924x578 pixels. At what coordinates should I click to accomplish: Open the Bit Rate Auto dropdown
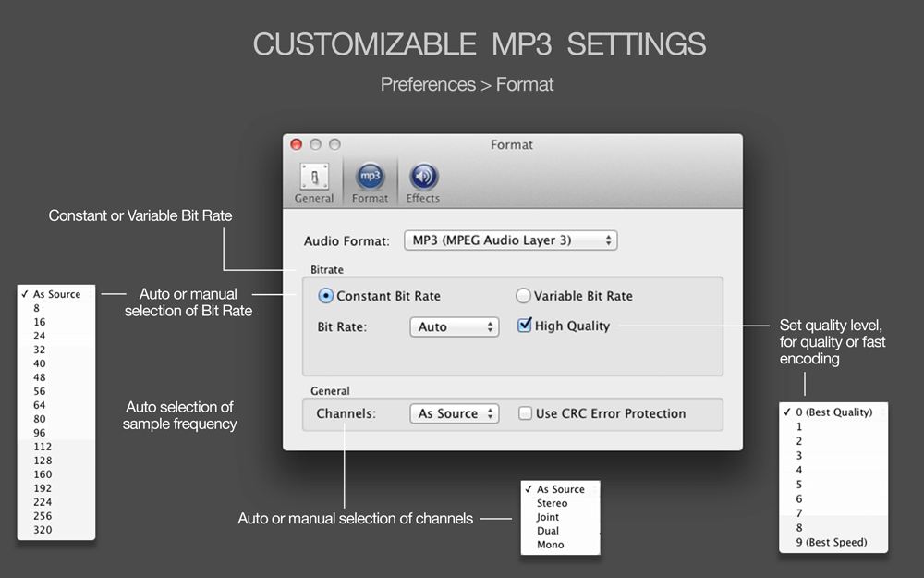[455, 326]
